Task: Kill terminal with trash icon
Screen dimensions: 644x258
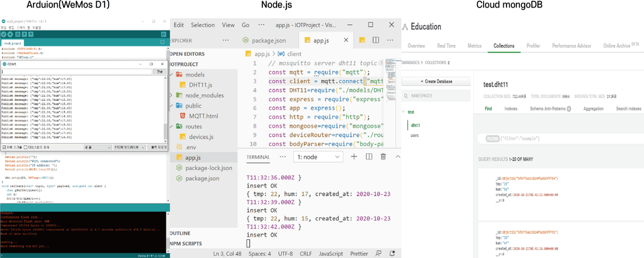Action: (x=383, y=157)
